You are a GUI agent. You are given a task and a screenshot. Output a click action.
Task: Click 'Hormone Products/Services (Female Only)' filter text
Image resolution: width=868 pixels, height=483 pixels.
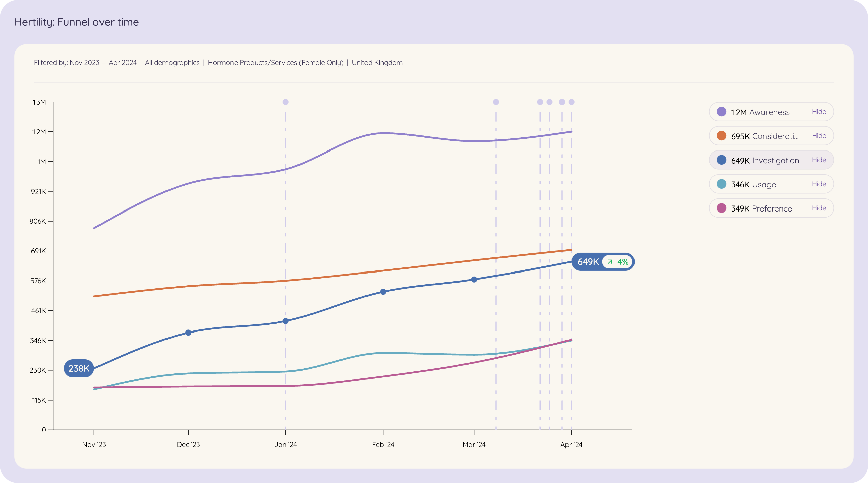point(276,63)
